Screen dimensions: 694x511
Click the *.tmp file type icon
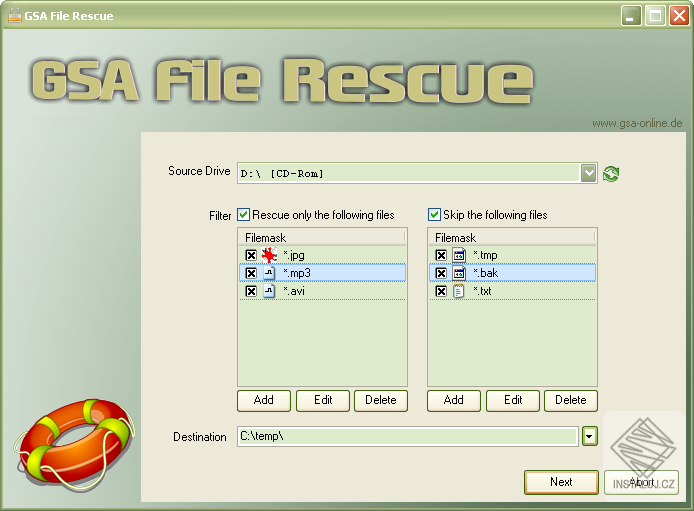pos(459,255)
